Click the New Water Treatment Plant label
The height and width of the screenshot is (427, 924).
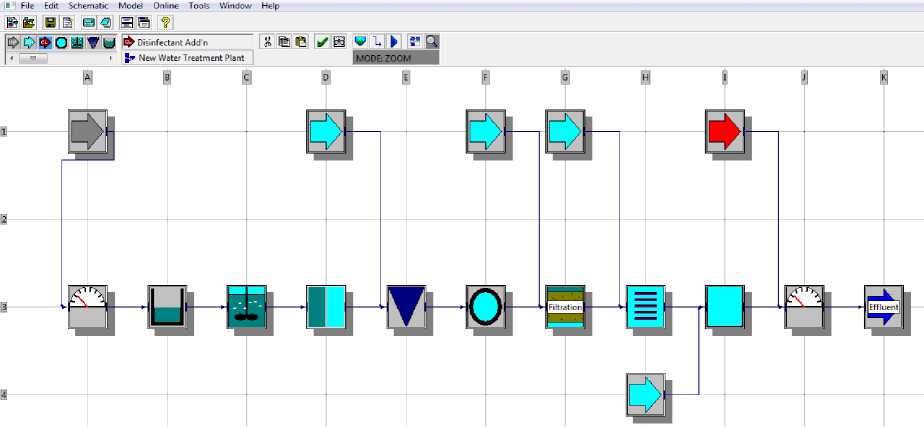click(192, 58)
